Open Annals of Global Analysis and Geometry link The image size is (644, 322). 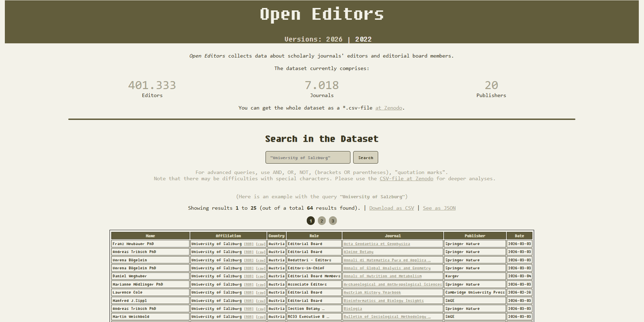pos(387,268)
